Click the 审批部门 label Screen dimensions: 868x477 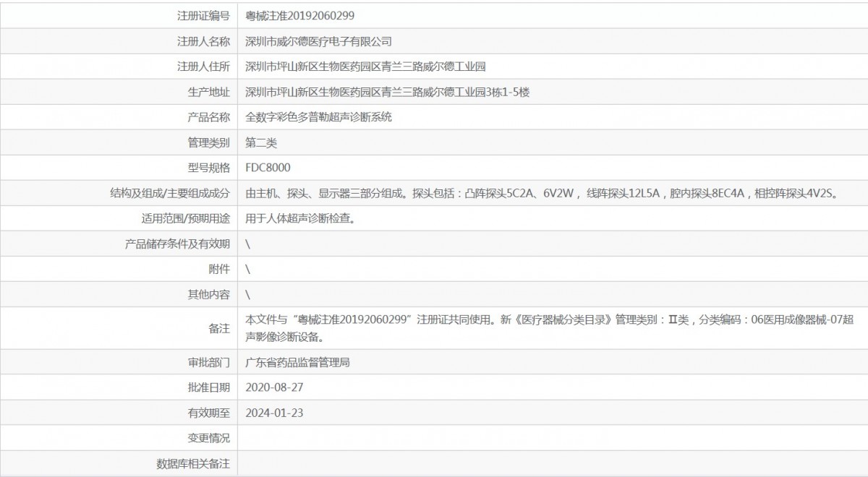click(208, 362)
